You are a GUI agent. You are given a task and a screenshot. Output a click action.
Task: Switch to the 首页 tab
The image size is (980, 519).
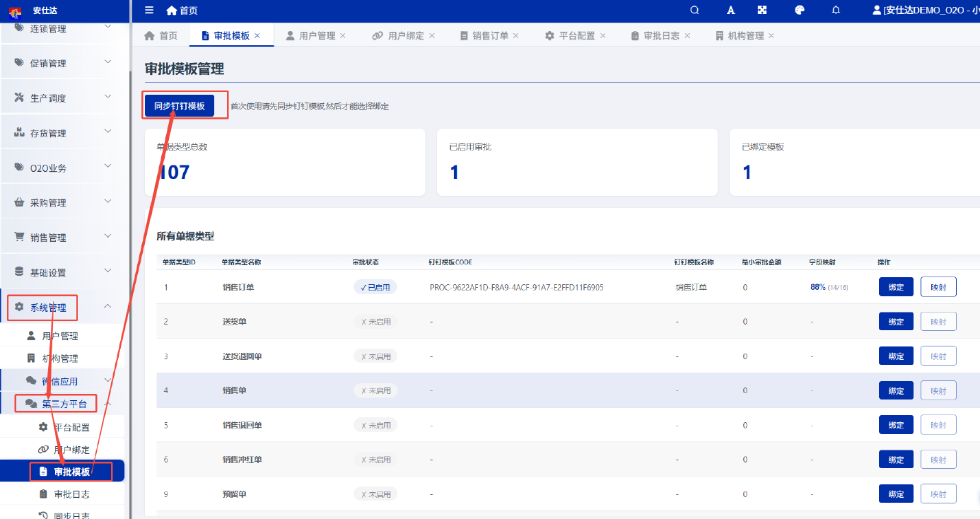coord(161,35)
